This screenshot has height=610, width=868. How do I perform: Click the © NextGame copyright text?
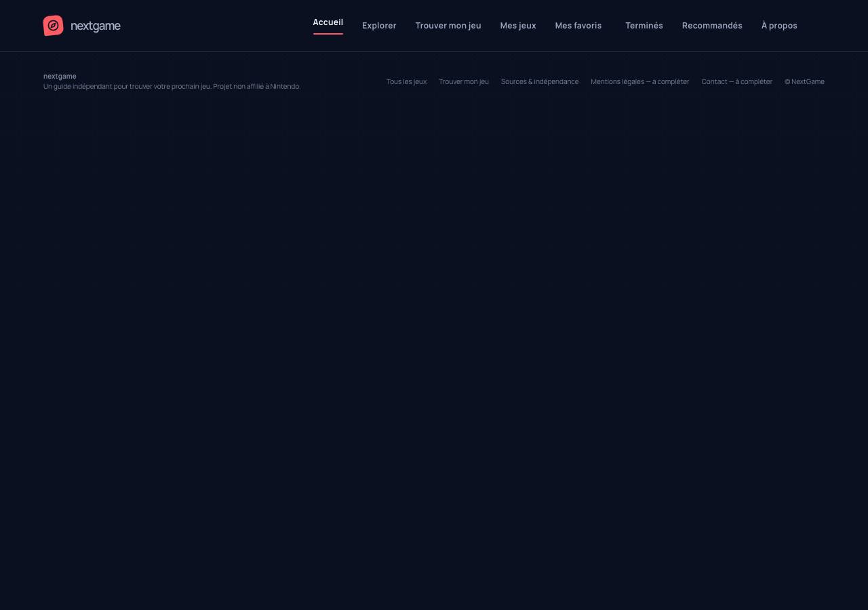pos(804,81)
